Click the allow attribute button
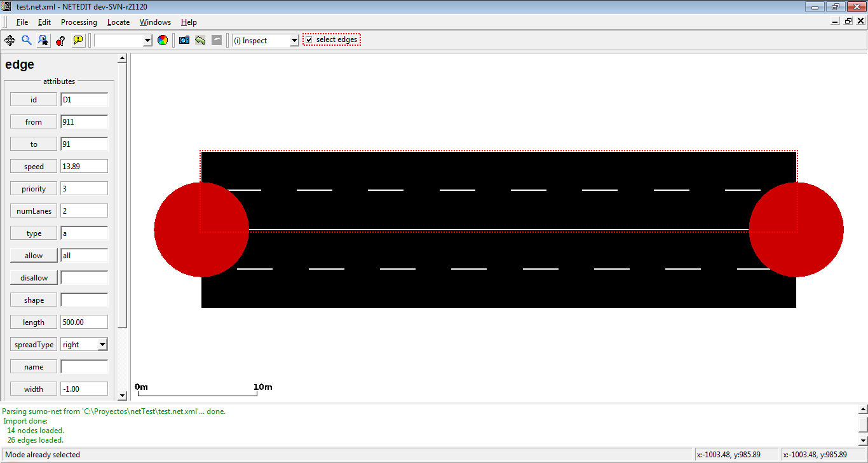 click(34, 255)
